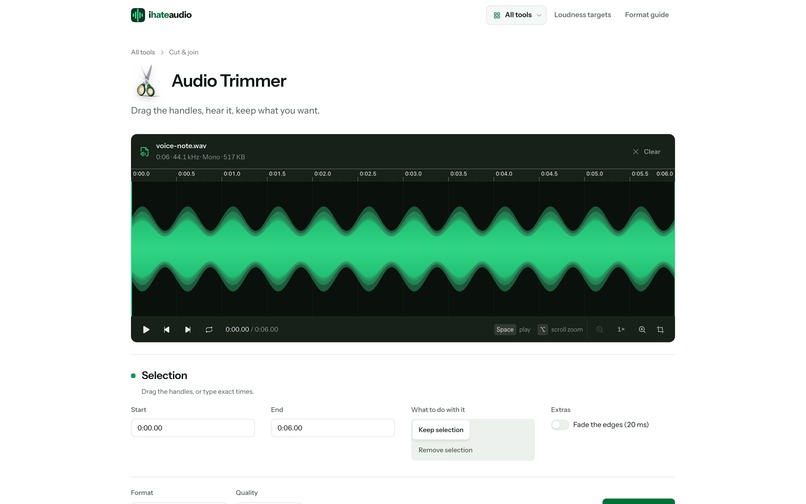Screen dimensions: 806x504
Task: Go to All tools breadcrumb
Action: tap(143, 52)
